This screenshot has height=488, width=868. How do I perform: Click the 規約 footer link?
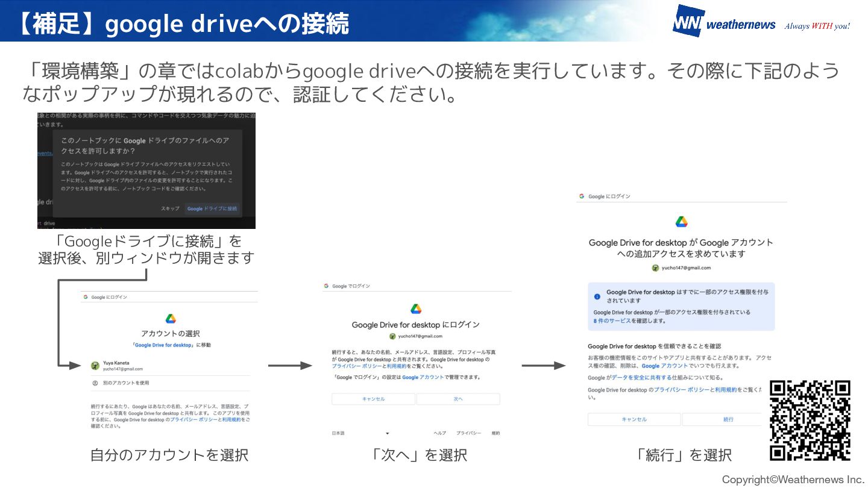click(495, 433)
